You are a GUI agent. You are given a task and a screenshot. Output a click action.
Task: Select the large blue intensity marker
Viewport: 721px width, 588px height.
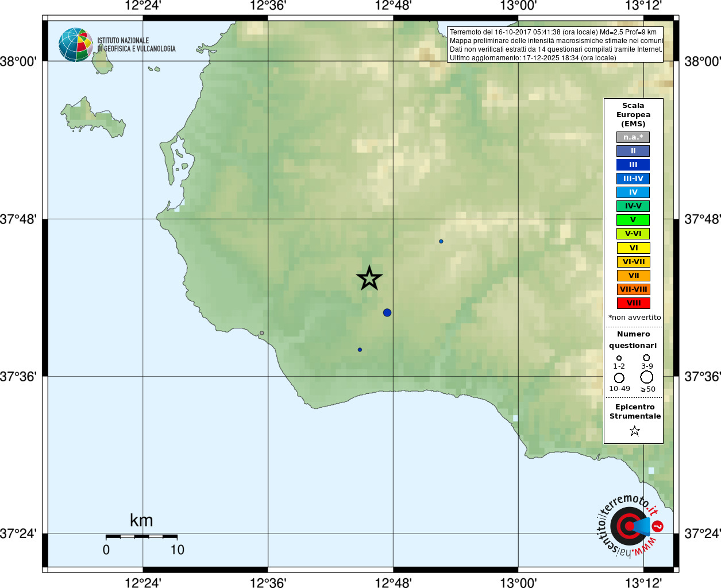(x=387, y=312)
